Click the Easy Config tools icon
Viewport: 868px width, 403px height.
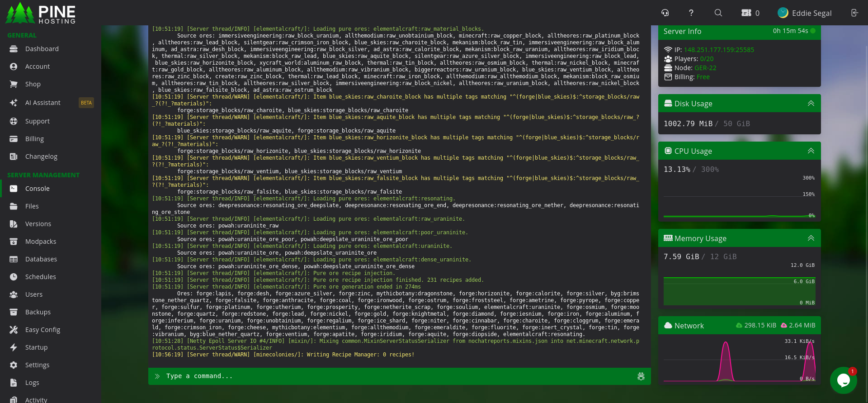pos(14,330)
